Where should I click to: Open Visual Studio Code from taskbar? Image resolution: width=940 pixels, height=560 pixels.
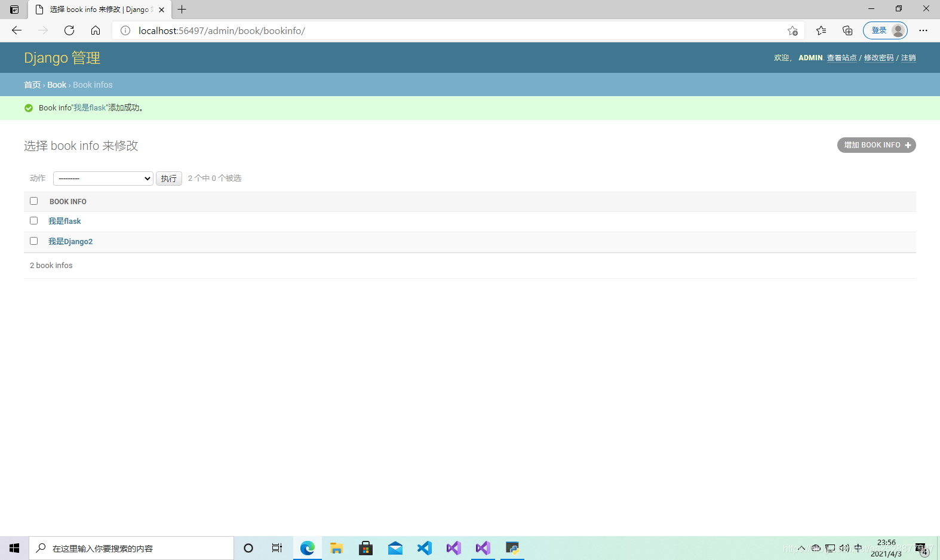pos(425,548)
